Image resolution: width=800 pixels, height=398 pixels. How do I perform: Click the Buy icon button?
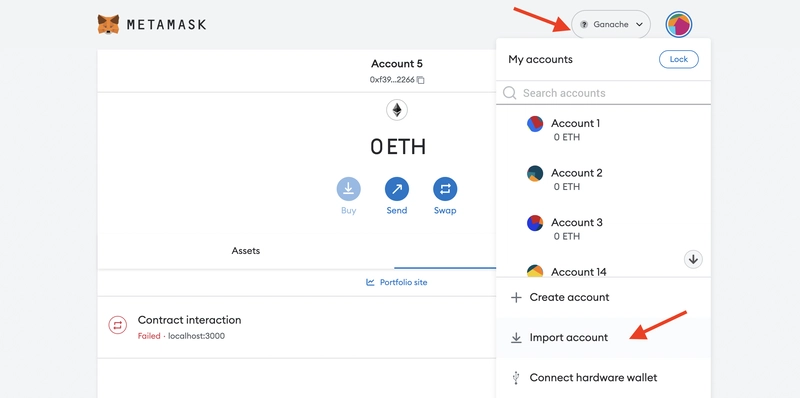tap(348, 189)
